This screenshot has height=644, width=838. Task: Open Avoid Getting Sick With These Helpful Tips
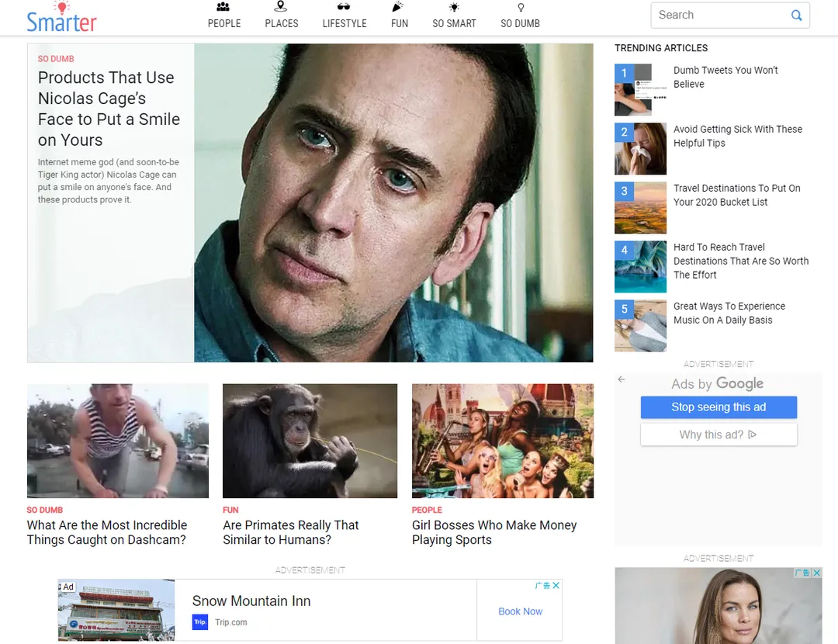click(x=738, y=136)
